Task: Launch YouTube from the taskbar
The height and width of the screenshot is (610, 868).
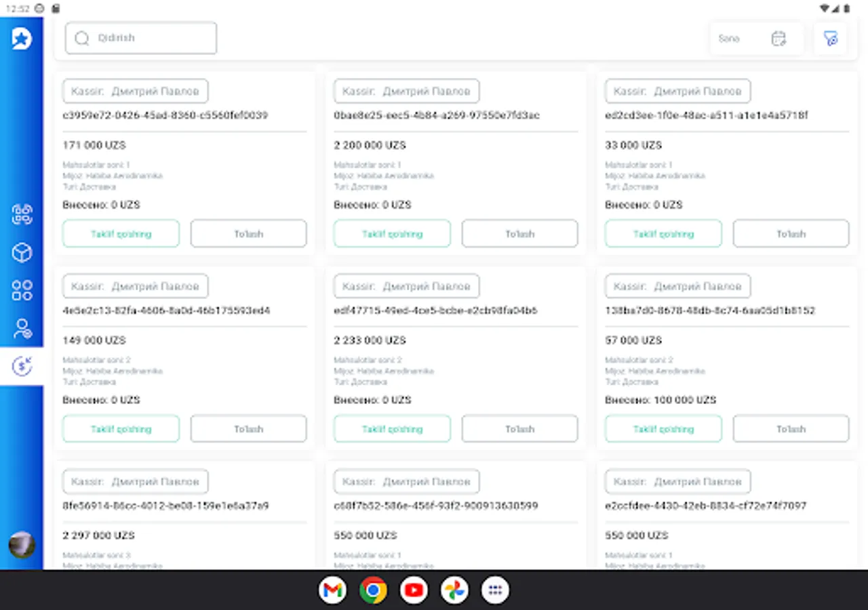Action: [414, 590]
